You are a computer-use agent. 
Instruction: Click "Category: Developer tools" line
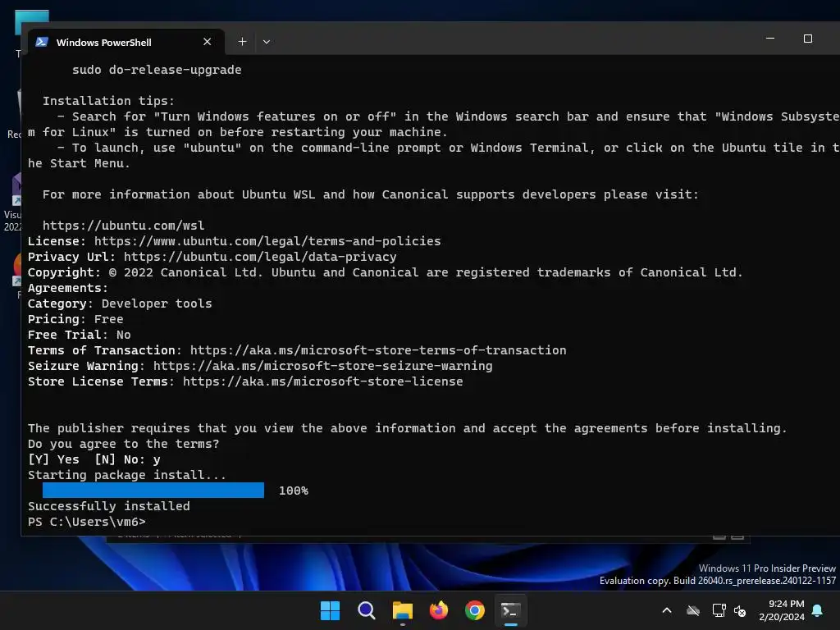[x=120, y=304]
